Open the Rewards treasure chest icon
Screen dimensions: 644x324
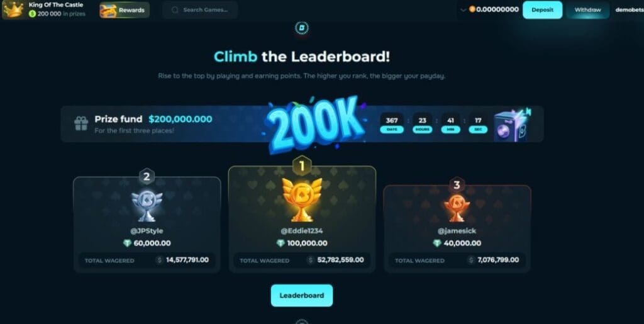click(108, 10)
